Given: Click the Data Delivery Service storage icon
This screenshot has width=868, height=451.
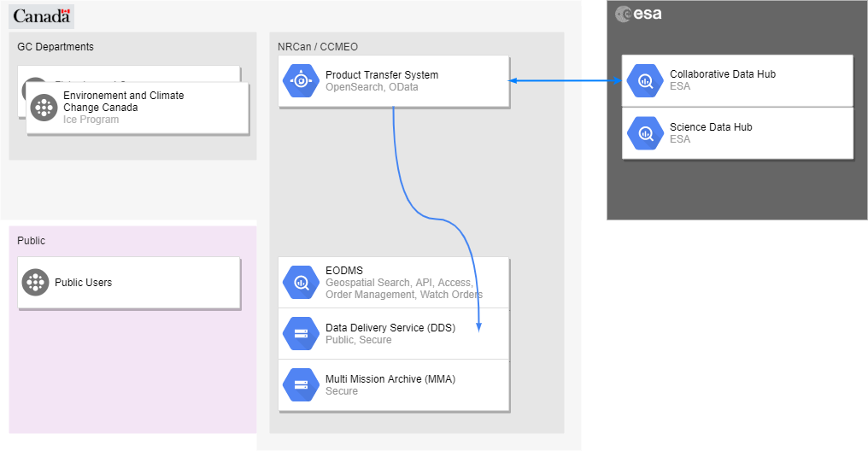Looking at the screenshot, I should [301, 334].
